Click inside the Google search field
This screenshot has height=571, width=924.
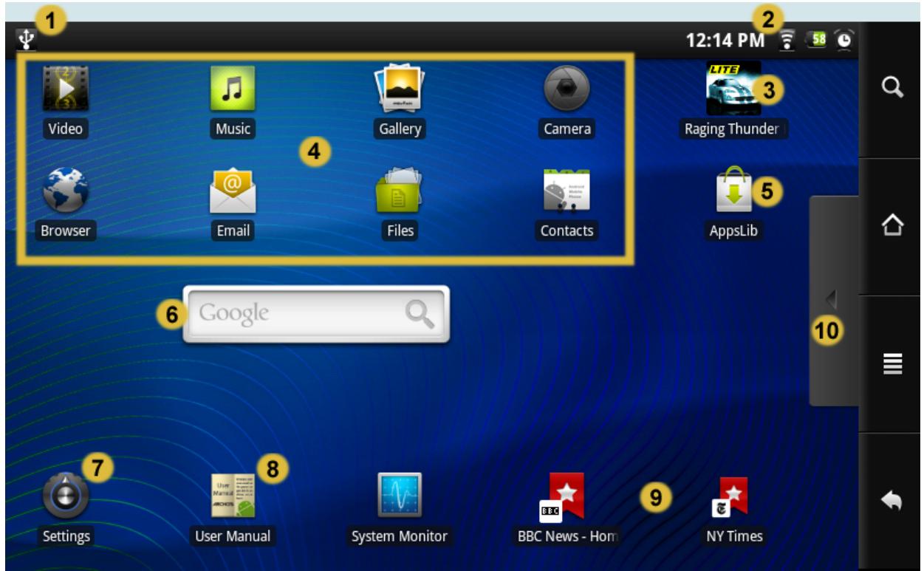tap(316, 313)
